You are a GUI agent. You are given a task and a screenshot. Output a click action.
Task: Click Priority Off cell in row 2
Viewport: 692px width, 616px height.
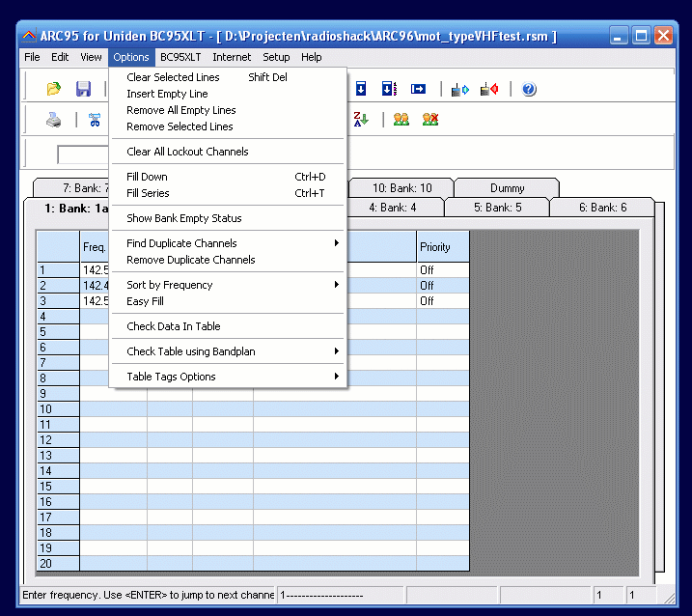(x=443, y=285)
